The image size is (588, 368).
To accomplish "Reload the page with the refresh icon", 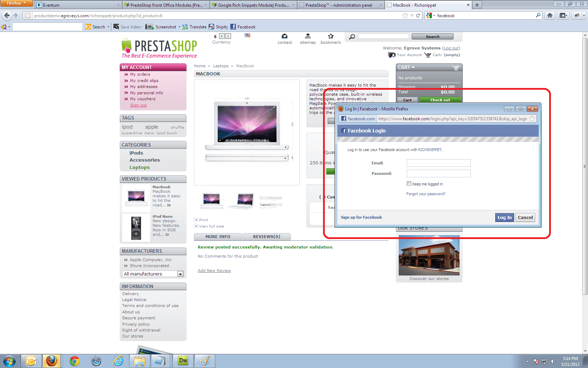I will 418,15.
